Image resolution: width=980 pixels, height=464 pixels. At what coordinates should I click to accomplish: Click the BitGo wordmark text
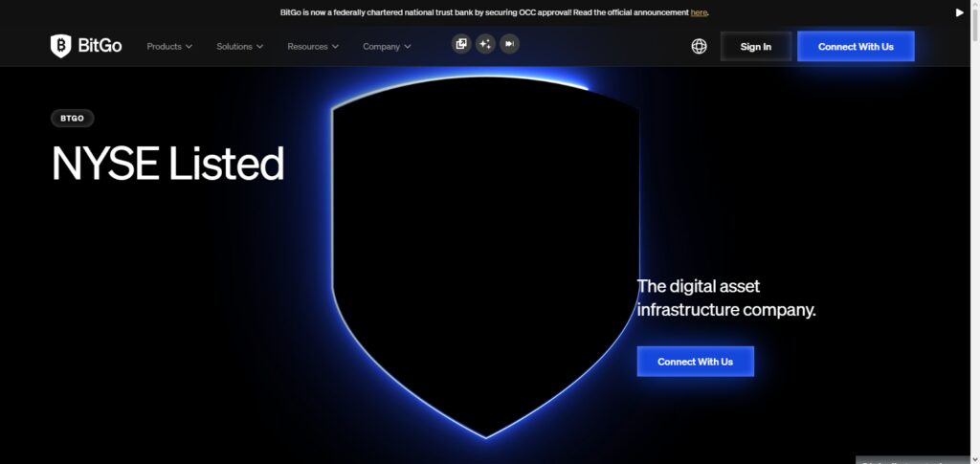tap(100, 46)
